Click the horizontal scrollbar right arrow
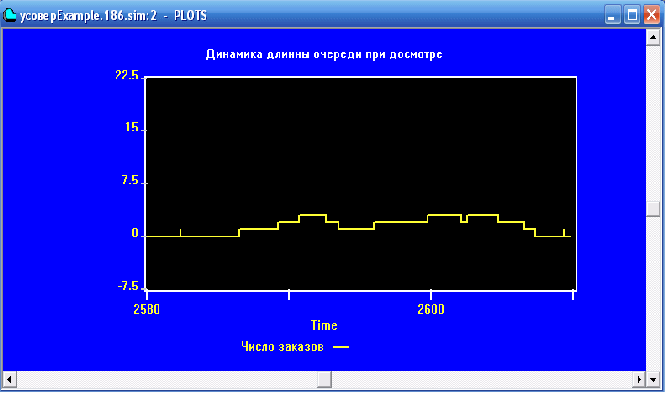 click(x=639, y=379)
